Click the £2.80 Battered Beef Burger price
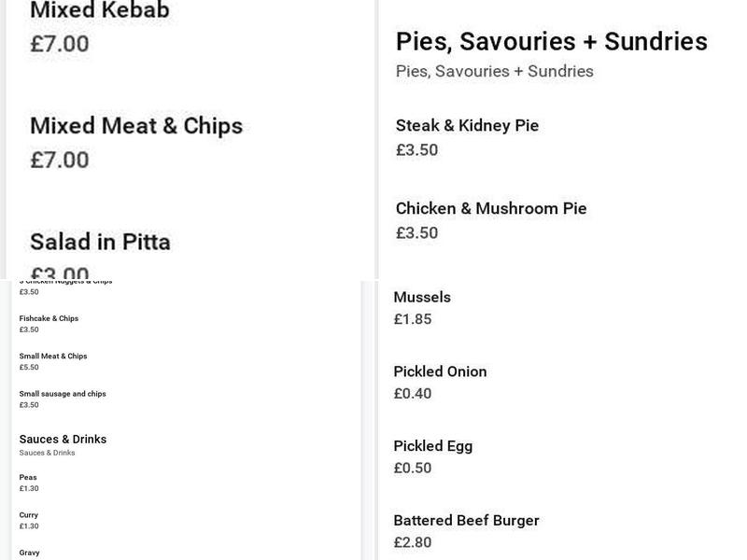Screen dimensions: 747x560 point(413,542)
